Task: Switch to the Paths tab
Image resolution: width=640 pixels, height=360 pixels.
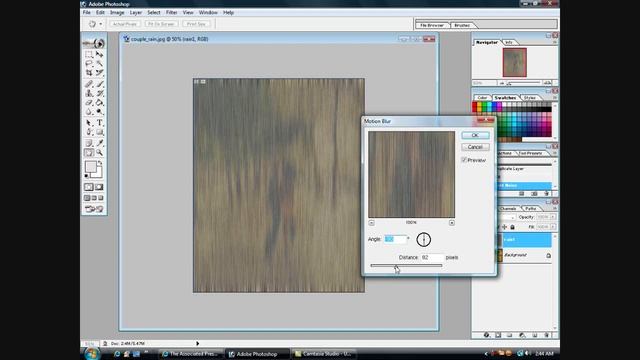Action: (x=531, y=209)
